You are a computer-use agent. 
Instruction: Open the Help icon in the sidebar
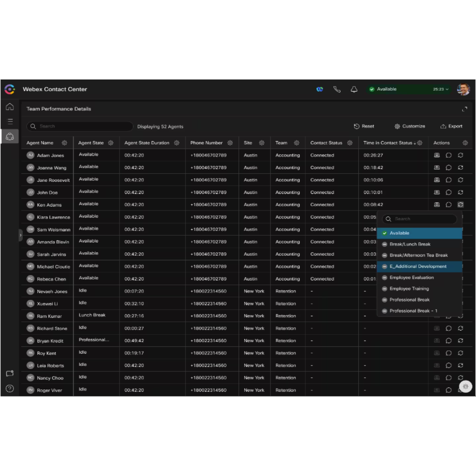click(9, 388)
